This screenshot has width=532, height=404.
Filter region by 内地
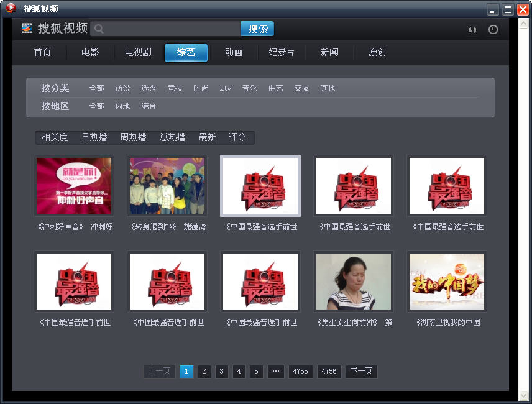[123, 106]
